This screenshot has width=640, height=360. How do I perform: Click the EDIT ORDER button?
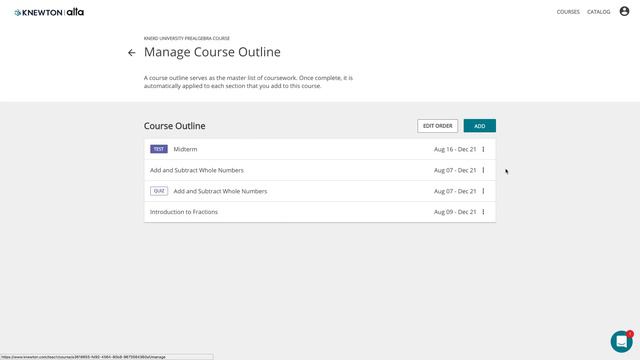(x=437, y=126)
